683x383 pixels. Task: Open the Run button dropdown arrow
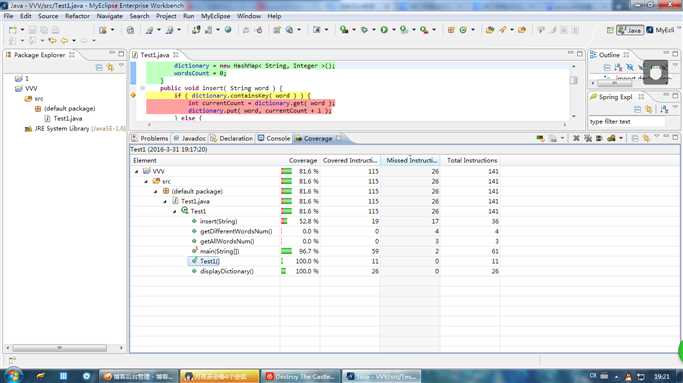pyautogui.click(x=393, y=30)
